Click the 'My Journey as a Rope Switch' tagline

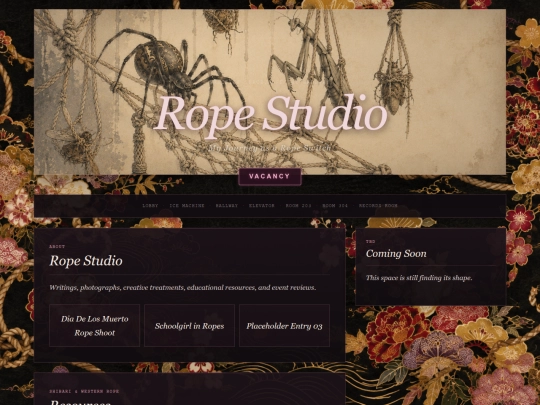(x=270, y=148)
